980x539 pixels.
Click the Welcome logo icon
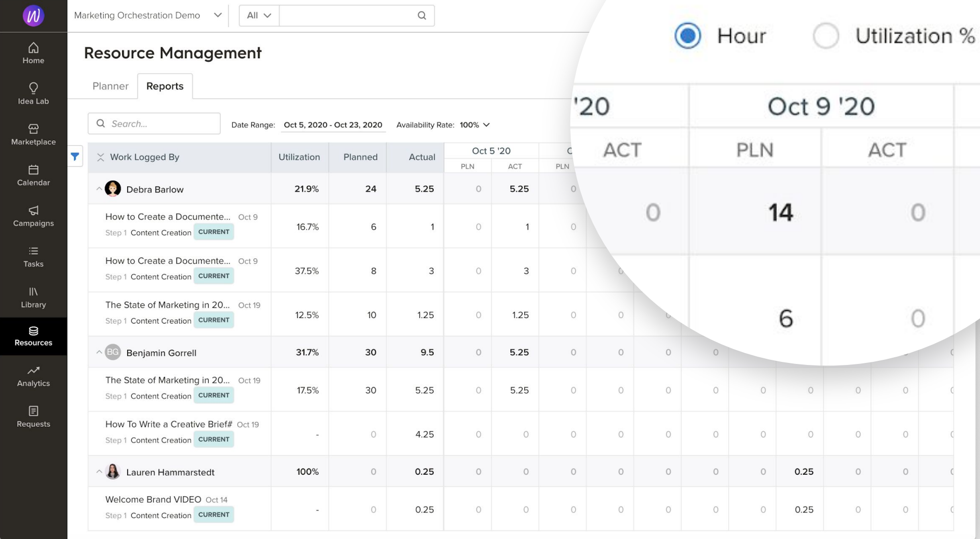[x=33, y=16]
